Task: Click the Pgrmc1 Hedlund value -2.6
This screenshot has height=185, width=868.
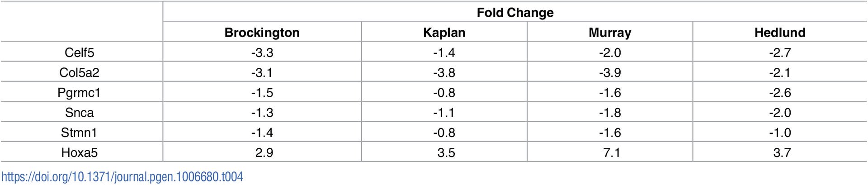Action: (x=780, y=93)
